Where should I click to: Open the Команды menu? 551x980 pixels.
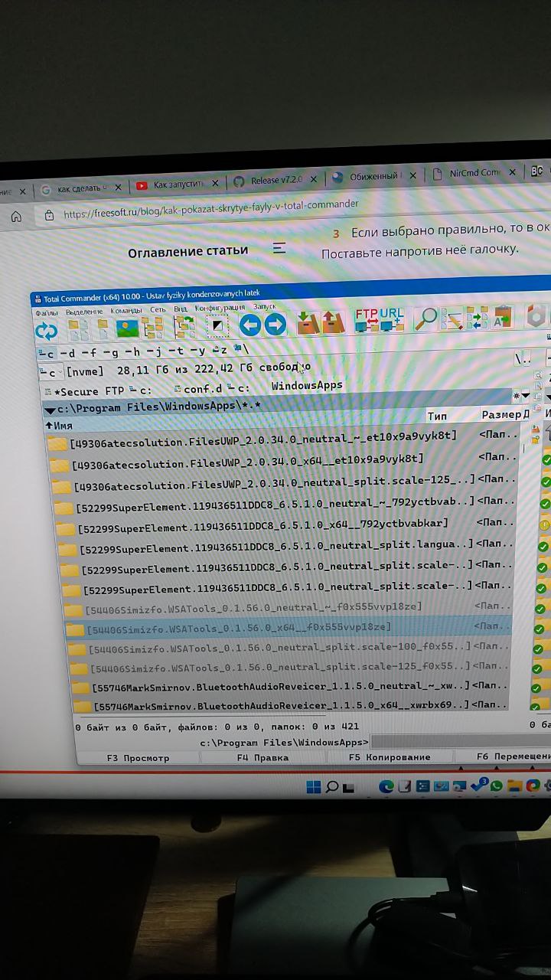(126, 310)
